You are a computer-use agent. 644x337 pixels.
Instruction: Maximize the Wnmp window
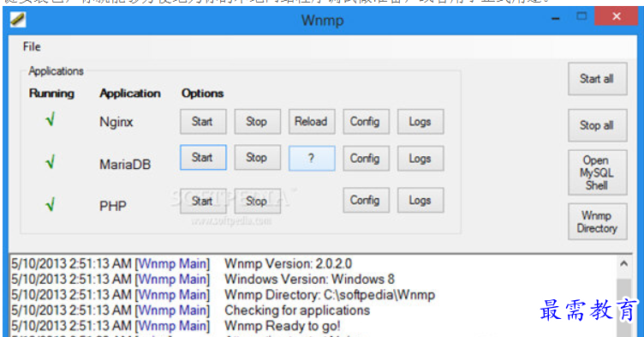(581, 16)
